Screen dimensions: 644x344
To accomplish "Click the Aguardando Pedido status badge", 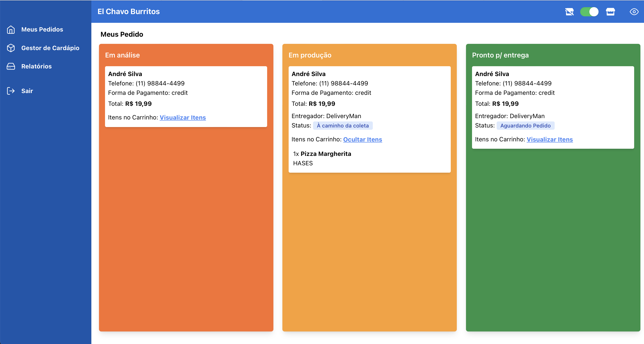I will point(525,126).
